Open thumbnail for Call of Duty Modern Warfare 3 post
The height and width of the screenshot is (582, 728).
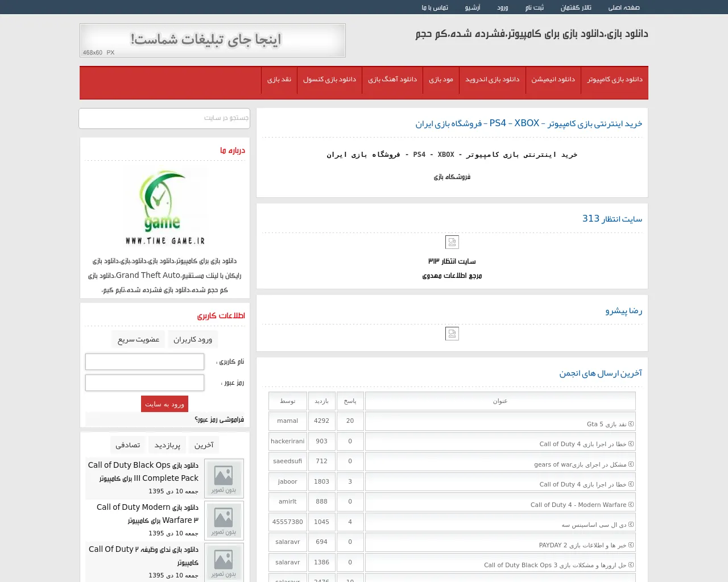pyautogui.click(x=224, y=521)
